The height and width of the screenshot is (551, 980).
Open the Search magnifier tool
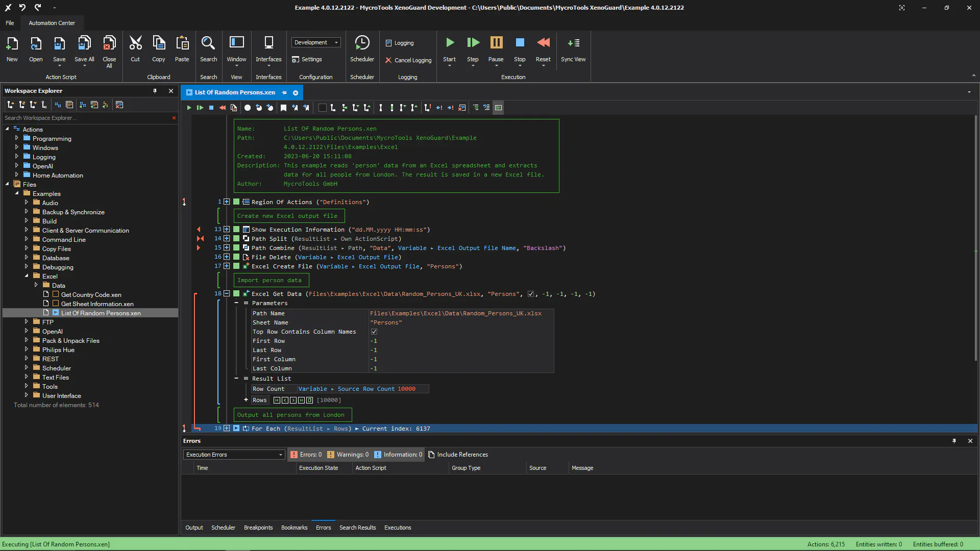pos(208,43)
